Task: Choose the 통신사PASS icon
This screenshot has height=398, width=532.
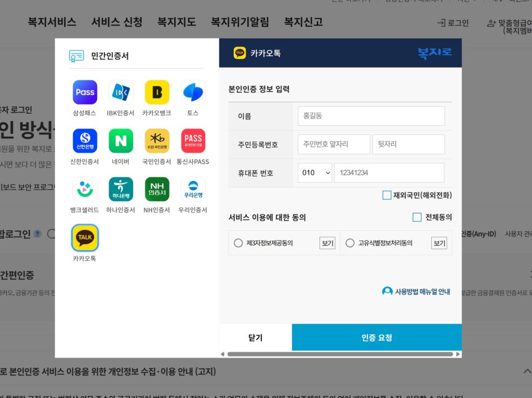Action: [x=193, y=141]
